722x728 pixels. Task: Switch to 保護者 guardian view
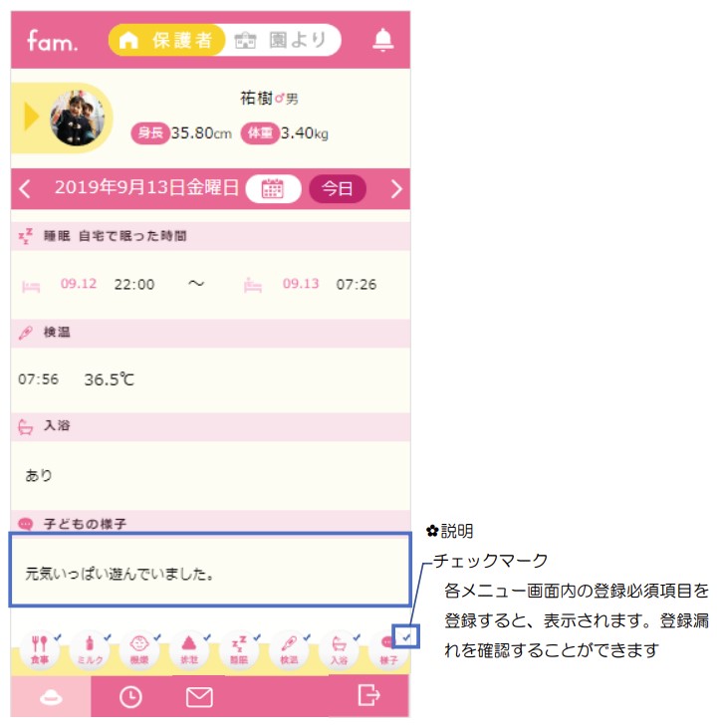[x=166, y=40]
